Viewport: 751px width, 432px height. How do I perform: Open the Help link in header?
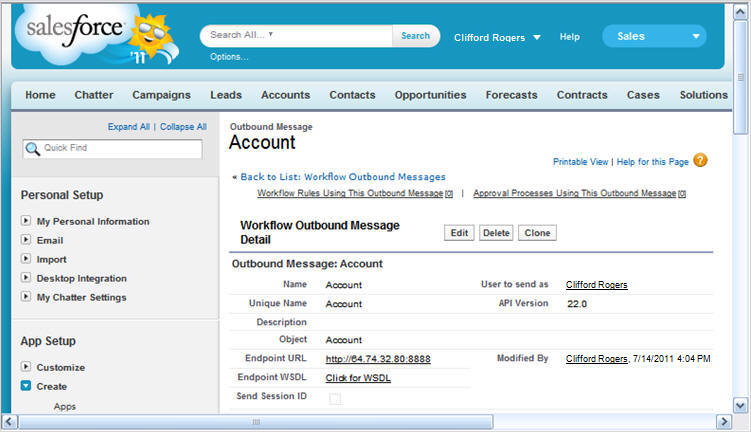[569, 36]
